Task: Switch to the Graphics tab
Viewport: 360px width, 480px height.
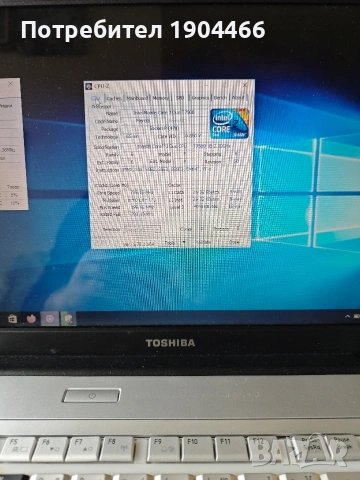Action: point(200,98)
